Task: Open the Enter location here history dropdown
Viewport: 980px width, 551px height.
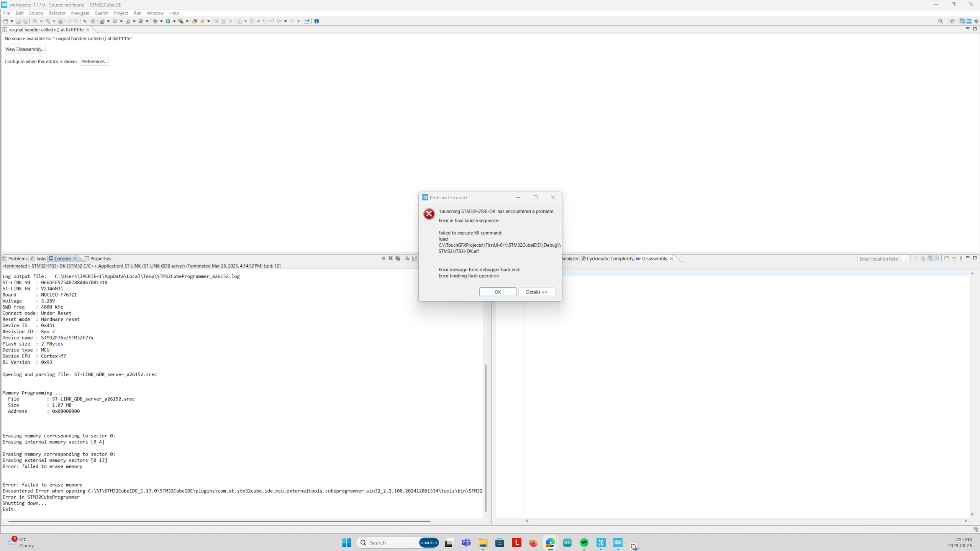Action: pyautogui.click(x=906, y=259)
